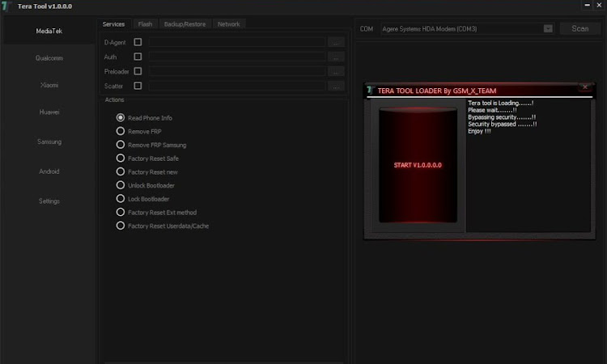
Task: Select the Remove FRP Samsung option
Action: [121, 145]
